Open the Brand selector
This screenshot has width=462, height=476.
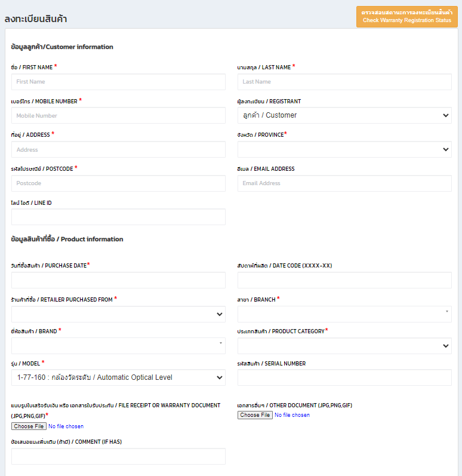[118, 346]
